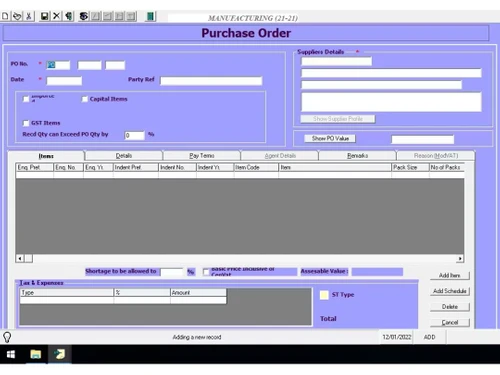Click the yellow ST Type swatch
This screenshot has width=500, height=375.
(x=324, y=295)
